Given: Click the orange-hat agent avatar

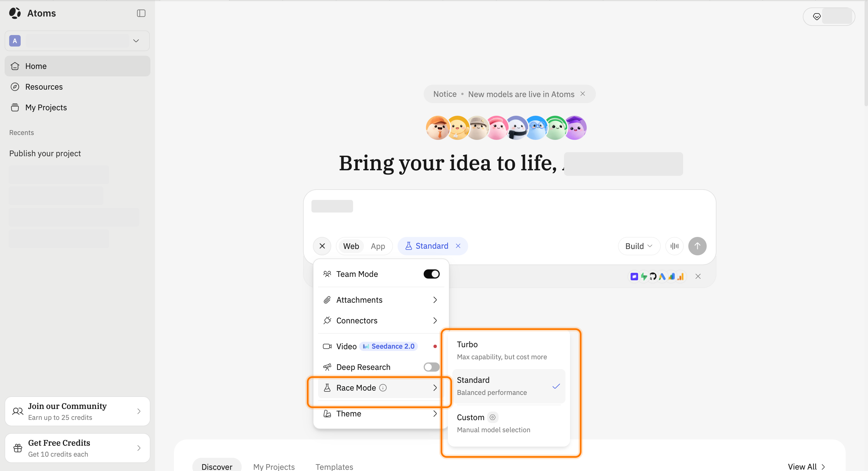Looking at the screenshot, I should pyautogui.click(x=437, y=128).
